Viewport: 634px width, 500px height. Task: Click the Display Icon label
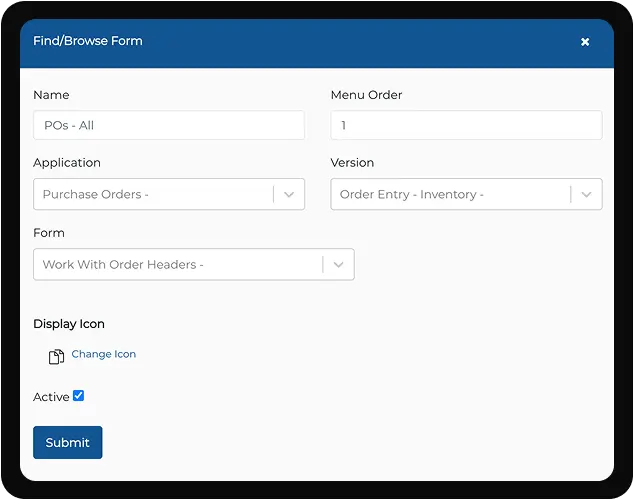pos(69,324)
